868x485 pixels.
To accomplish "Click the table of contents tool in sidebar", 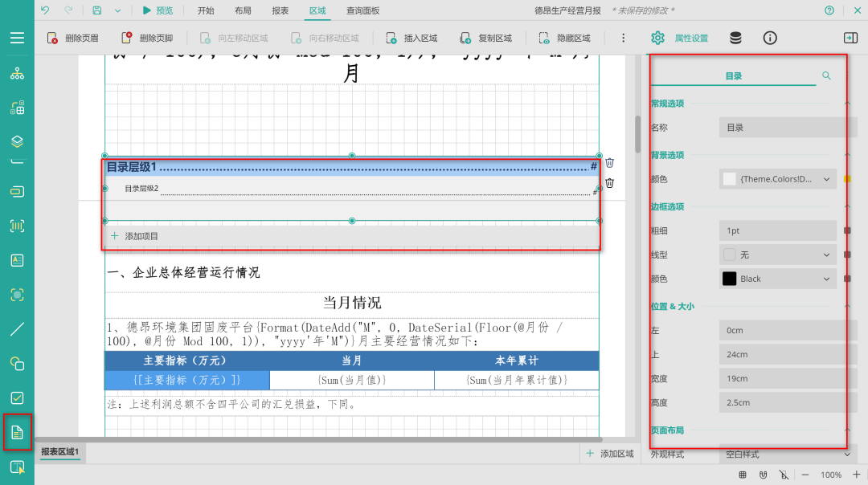I will (17, 433).
